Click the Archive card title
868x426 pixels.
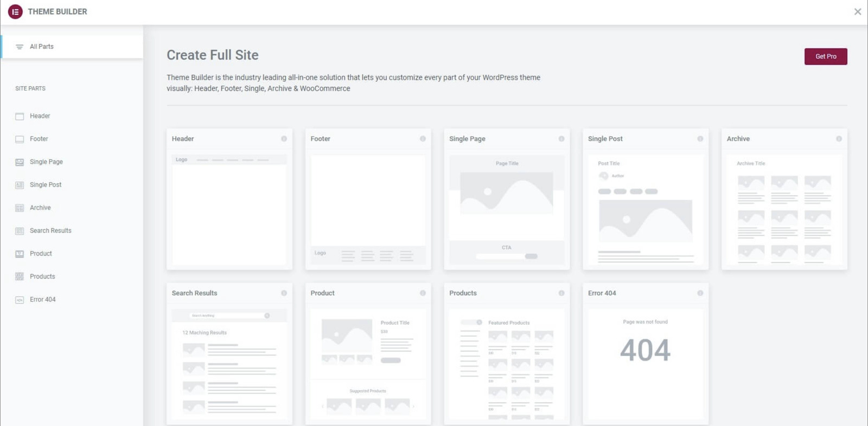[x=738, y=139]
